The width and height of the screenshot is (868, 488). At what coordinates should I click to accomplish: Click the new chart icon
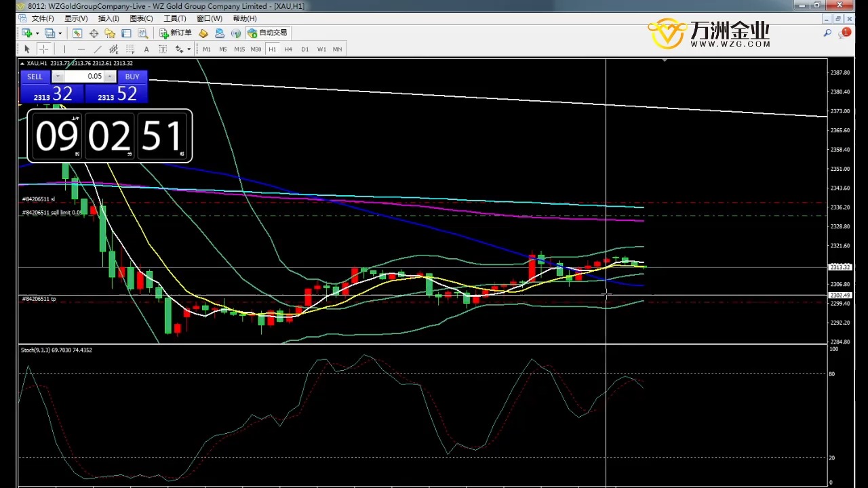click(26, 33)
